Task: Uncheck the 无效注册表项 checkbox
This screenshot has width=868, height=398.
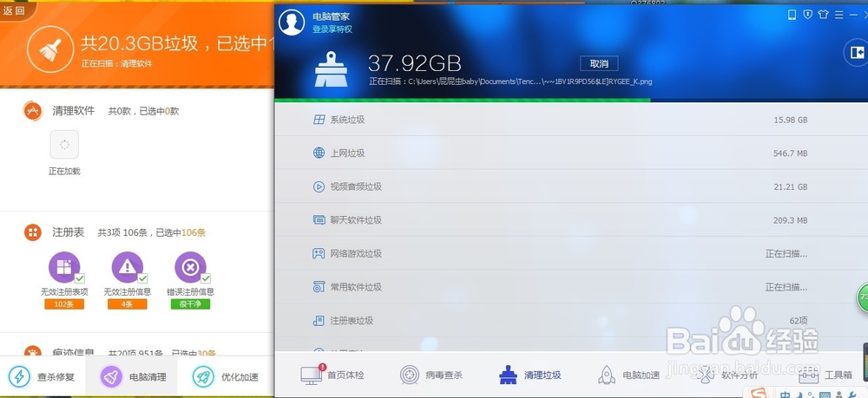Action: click(80, 278)
